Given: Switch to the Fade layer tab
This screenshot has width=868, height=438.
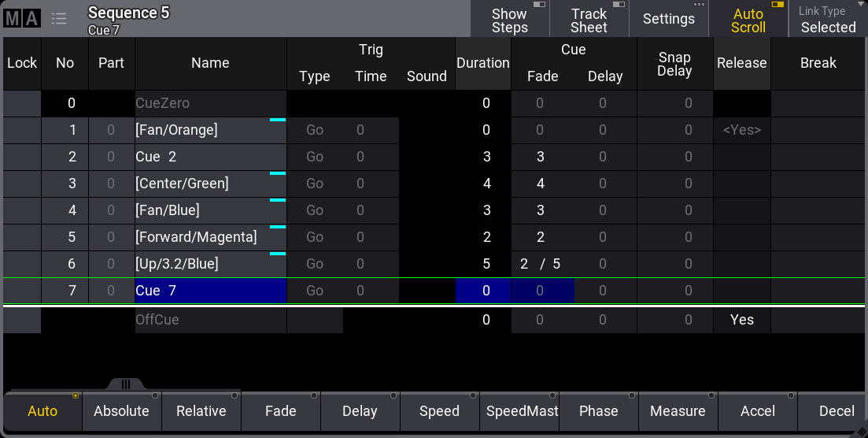Looking at the screenshot, I should [280, 411].
